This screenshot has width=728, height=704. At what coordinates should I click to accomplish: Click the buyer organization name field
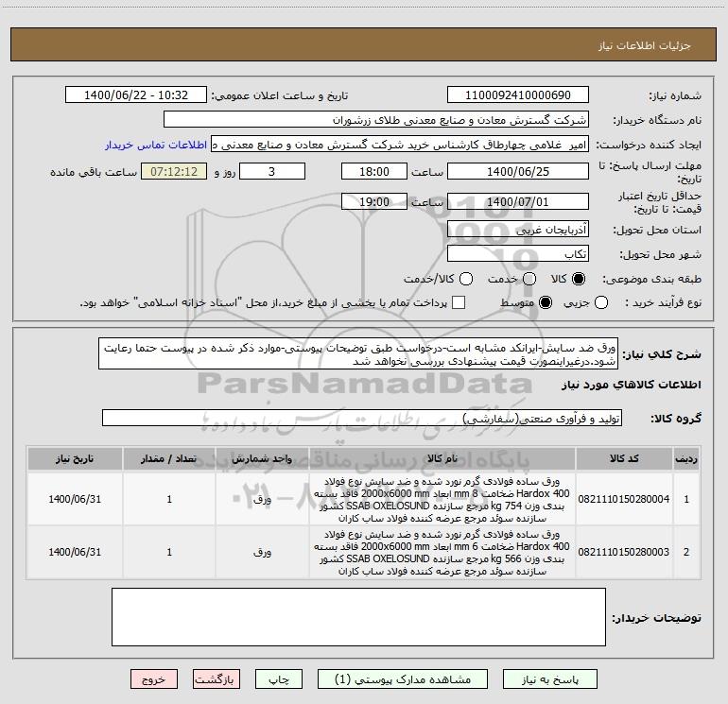tap(376, 120)
